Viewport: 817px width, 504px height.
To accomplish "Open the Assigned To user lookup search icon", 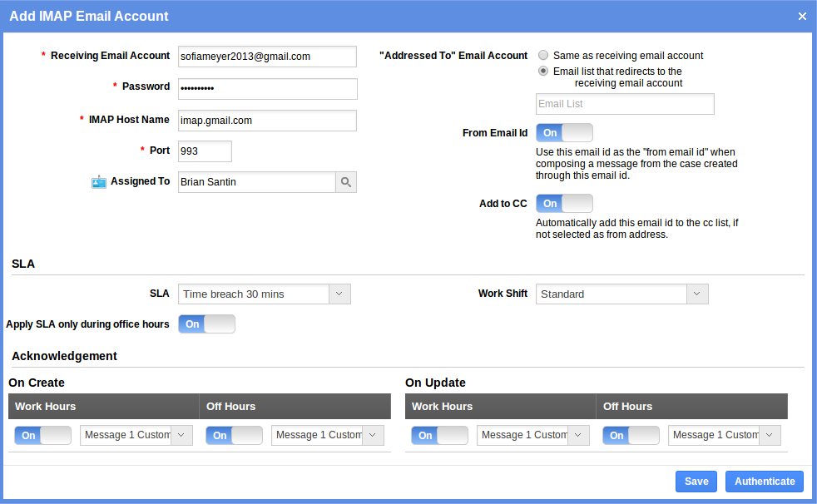I will pos(346,182).
